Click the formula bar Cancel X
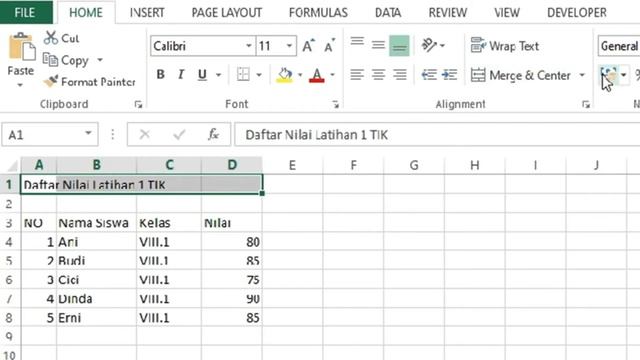This screenshot has width=640, height=360. coord(144,134)
